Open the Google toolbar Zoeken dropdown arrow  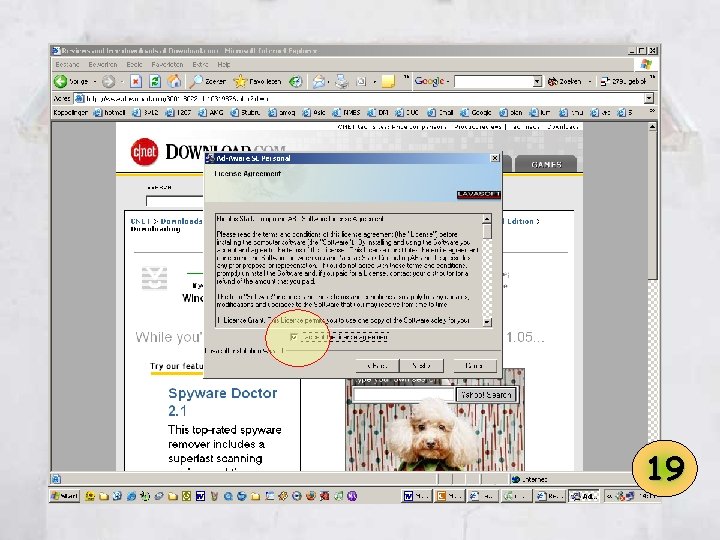tap(590, 82)
